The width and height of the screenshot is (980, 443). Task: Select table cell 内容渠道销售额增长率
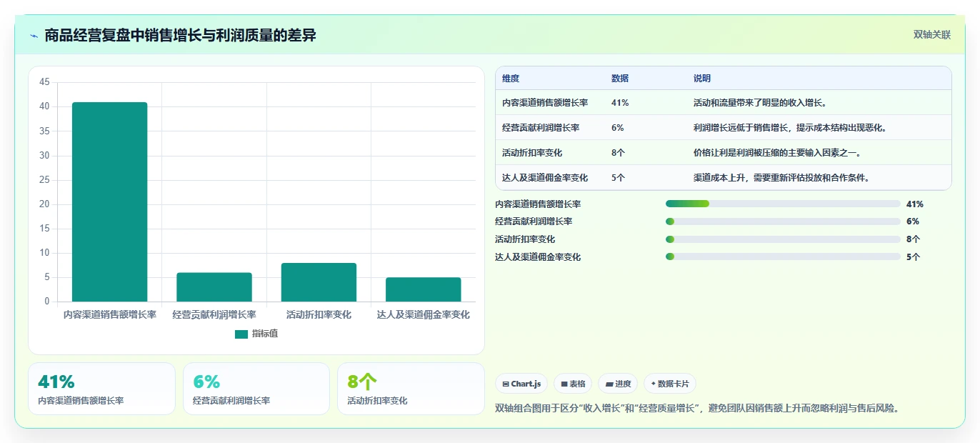[545, 103]
